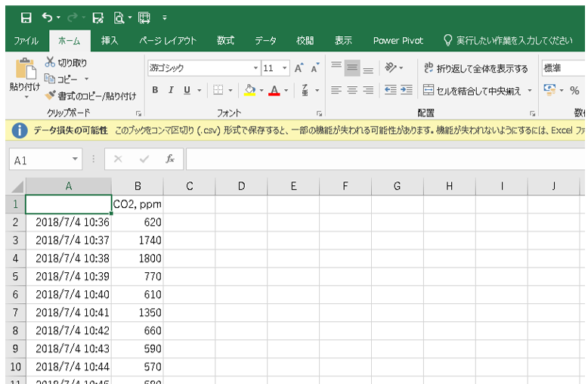Image resolution: width=588 pixels, height=384 pixels.
Task: Click Tell Me search box (実行したい作業)
Action: tap(509, 41)
